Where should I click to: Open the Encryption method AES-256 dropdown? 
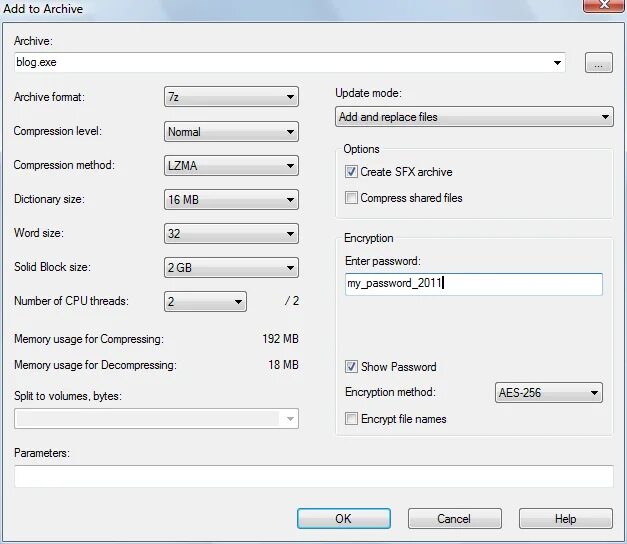coord(549,392)
